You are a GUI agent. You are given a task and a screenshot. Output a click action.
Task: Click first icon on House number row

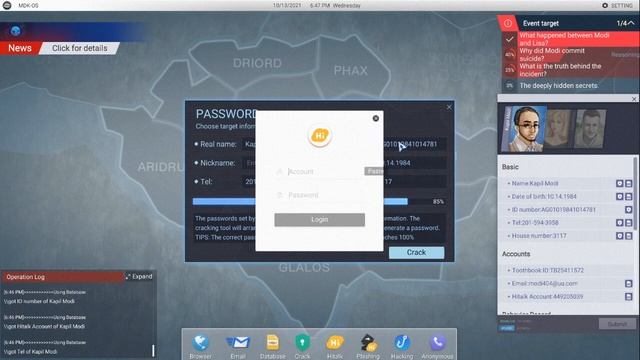coord(620,236)
